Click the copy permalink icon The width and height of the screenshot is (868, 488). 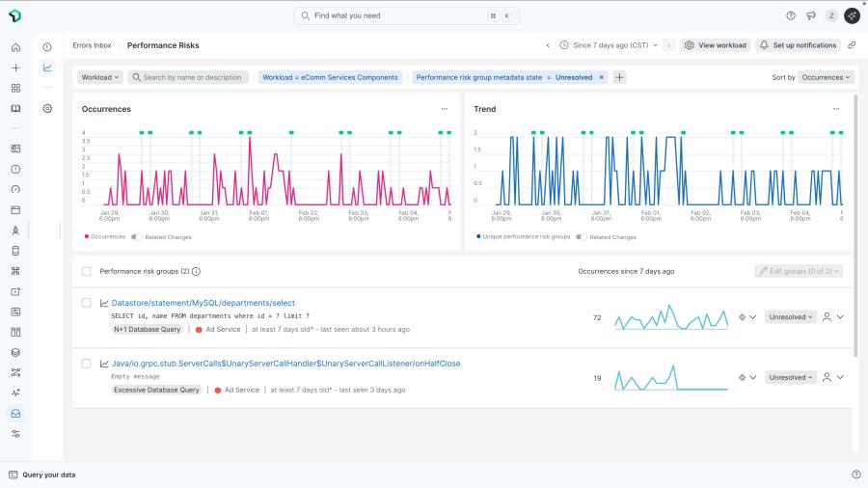(852, 45)
